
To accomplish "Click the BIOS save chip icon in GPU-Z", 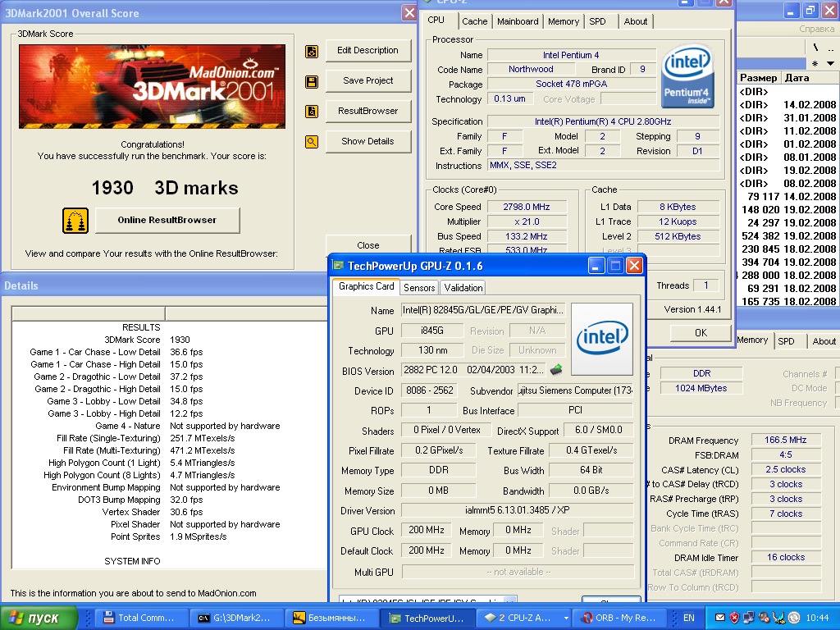I will pyautogui.click(x=557, y=369).
